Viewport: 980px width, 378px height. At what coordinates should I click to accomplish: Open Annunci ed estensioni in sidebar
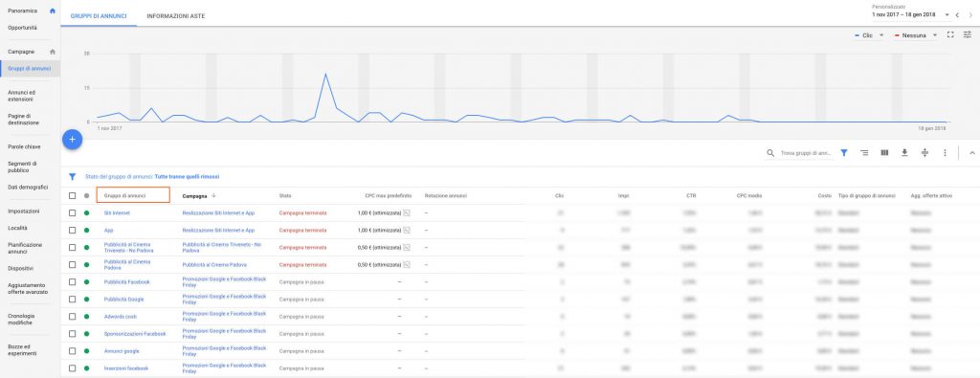tap(21, 96)
